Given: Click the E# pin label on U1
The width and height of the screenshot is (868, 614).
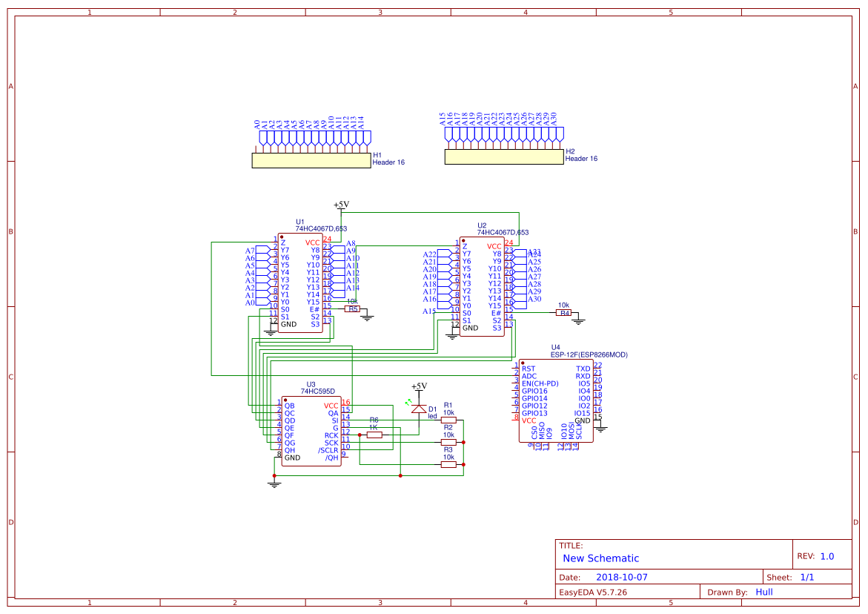Looking at the screenshot, I should [x=314, y=309].
